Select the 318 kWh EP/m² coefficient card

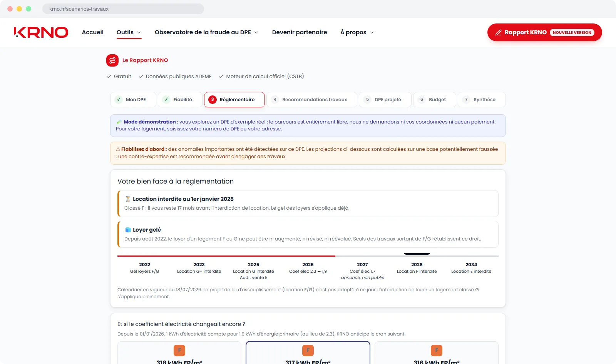click(x=179, y=353)
